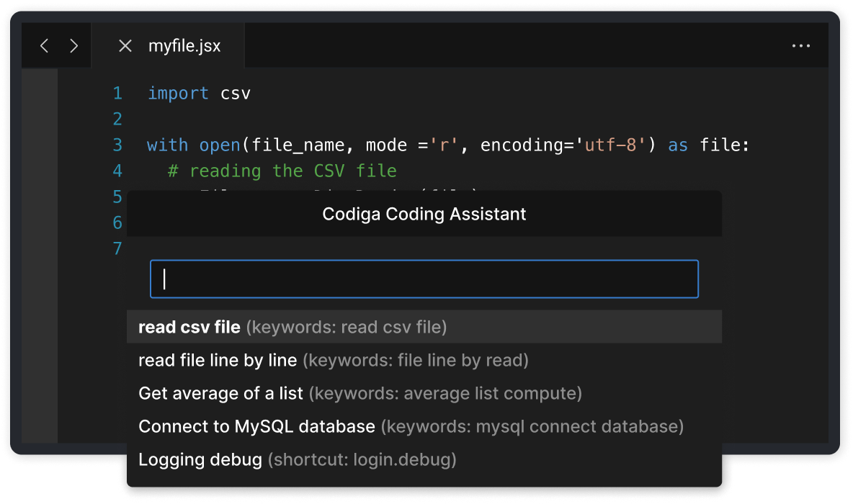Click the 'open' function call on line 3
This screenshot has width=853, height=504.
pyautogui.click(x=220, y=145)
